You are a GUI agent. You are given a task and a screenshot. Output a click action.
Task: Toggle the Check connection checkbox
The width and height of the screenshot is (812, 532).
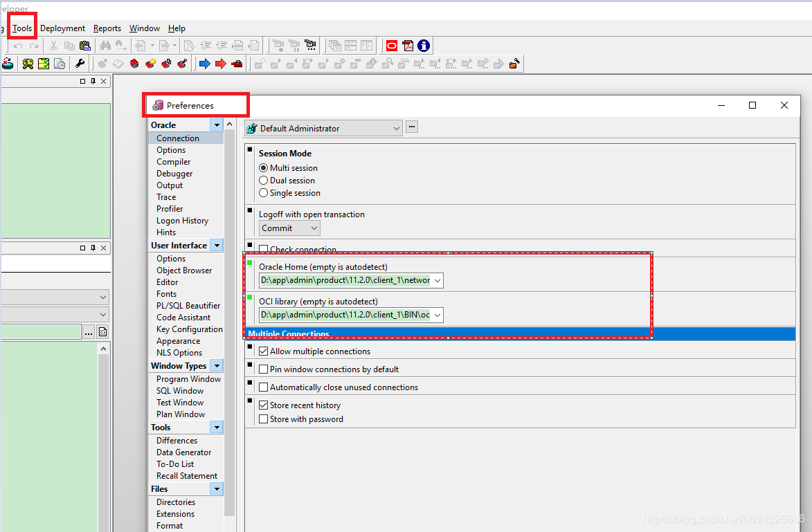(x=264, y=249)
